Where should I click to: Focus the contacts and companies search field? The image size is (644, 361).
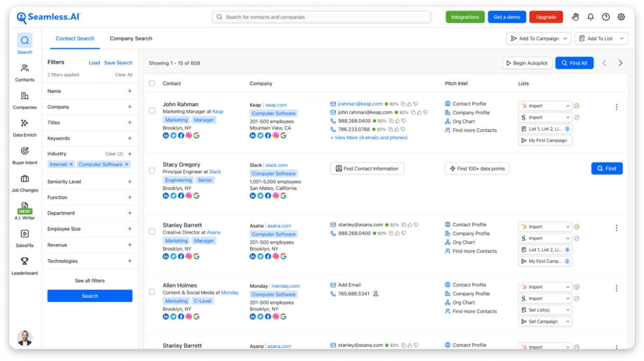coord(321,17)
